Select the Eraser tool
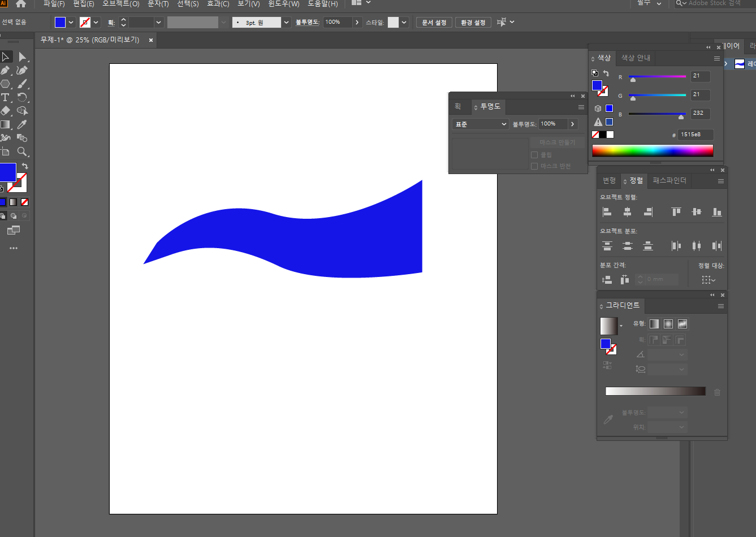This screenshot has width=756, height=537. [6, 111]
